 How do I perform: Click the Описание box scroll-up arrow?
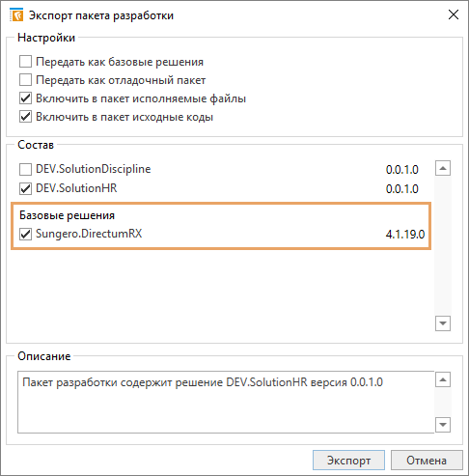click(443, 379)
